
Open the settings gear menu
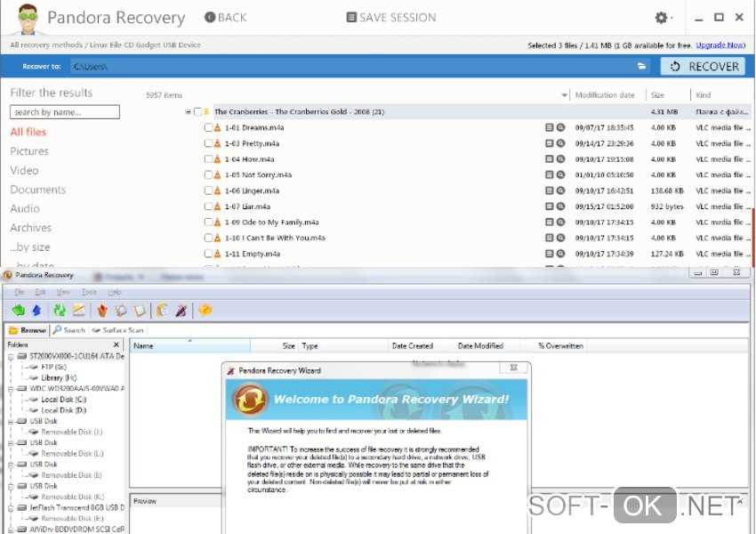(661, 18)
